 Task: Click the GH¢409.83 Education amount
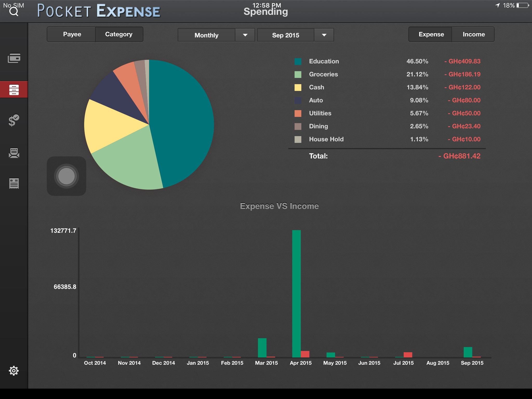coord(462,61)
